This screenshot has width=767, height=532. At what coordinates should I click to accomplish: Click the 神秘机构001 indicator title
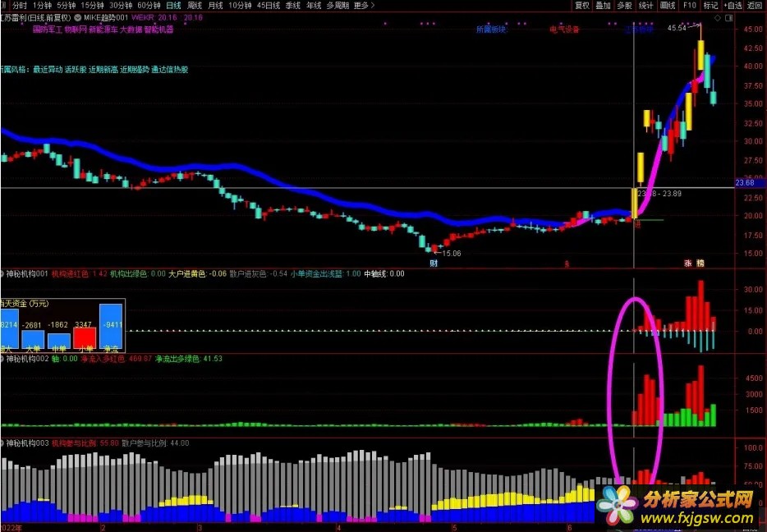click(x=27, y=274)
